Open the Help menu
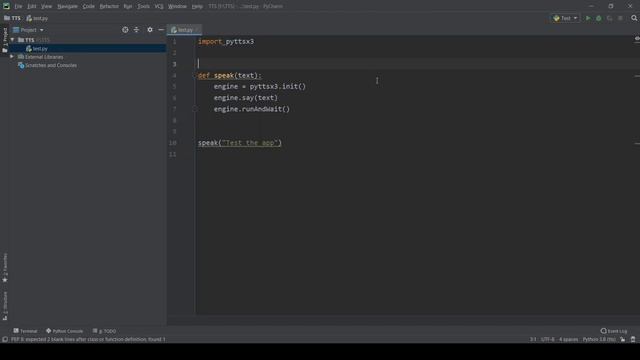The height and width of the screenshot is (360, 640). [x=197, y=7]
